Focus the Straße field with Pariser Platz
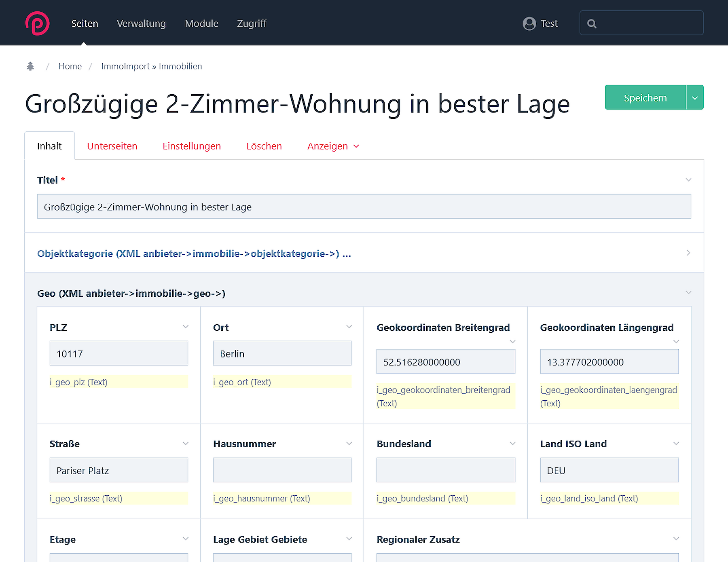This screenshot has width=728, height=562. 119,470
